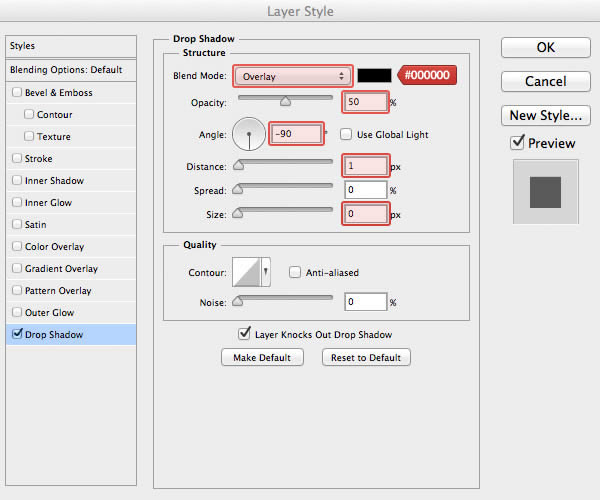Click the New Style... button
The width and height of the screenshot is (600, 500).
coord(546,115)
